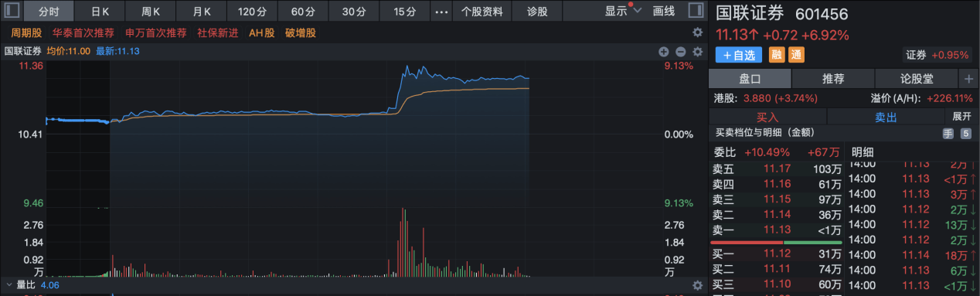Switch to 月K monthly chart
The image size is (980, 296).
202,12
